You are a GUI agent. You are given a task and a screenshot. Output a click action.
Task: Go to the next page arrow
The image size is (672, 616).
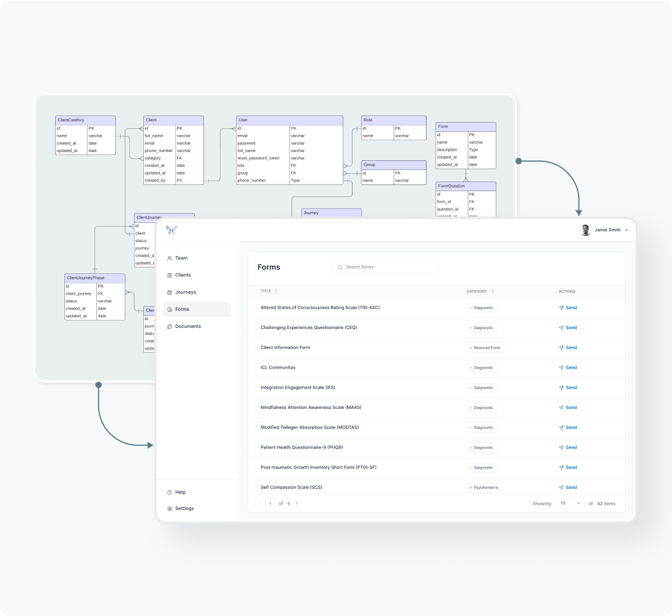(296, 504)
